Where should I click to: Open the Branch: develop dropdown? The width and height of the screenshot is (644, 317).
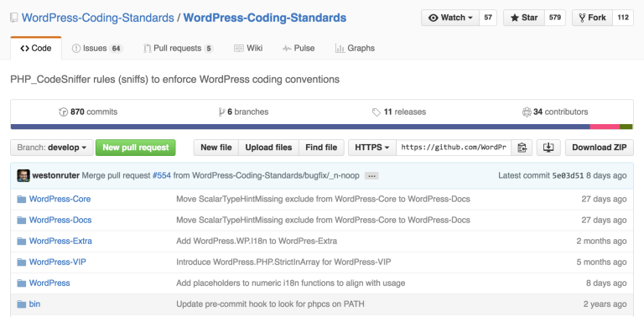[x=52, y=148]
